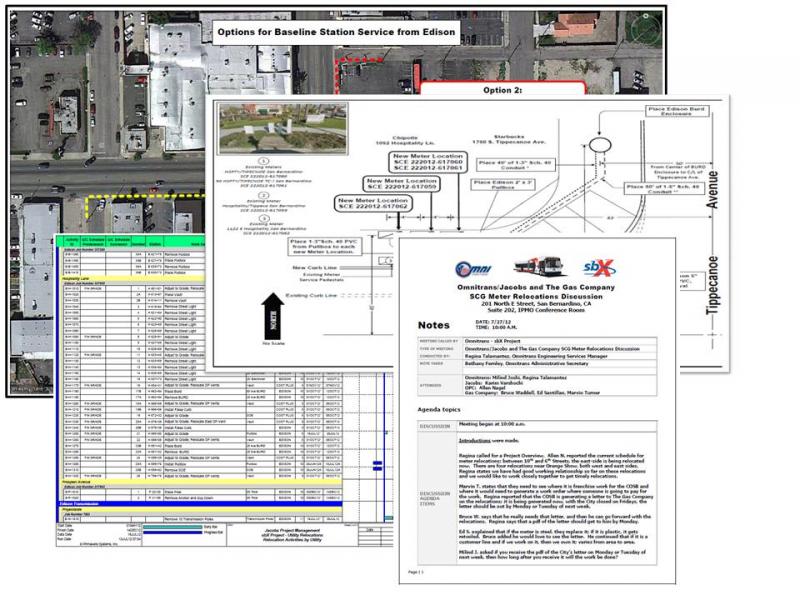Screen dimensions: 800x600
Task: Click the 'Agenda topics' heading
Action: [439, 410]
